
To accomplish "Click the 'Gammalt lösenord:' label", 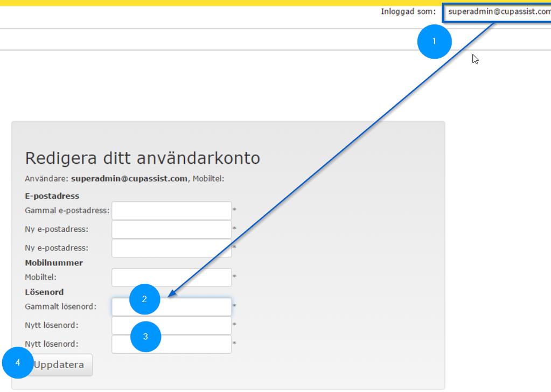I will tap(60, 306).
